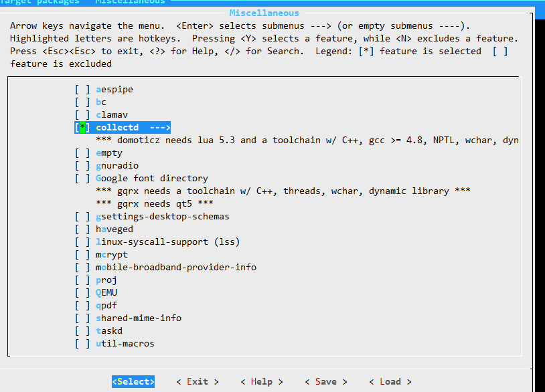Enable the qpdf checkbox
This screenshot has height=392, width=545.
tap(82, 306)
